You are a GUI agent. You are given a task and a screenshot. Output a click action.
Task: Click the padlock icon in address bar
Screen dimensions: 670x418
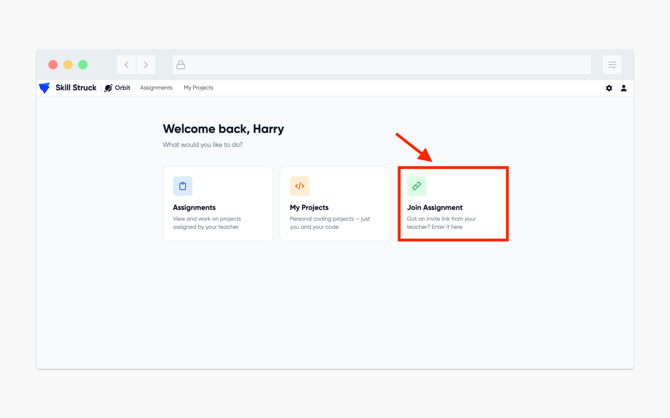tap(181, 65)
